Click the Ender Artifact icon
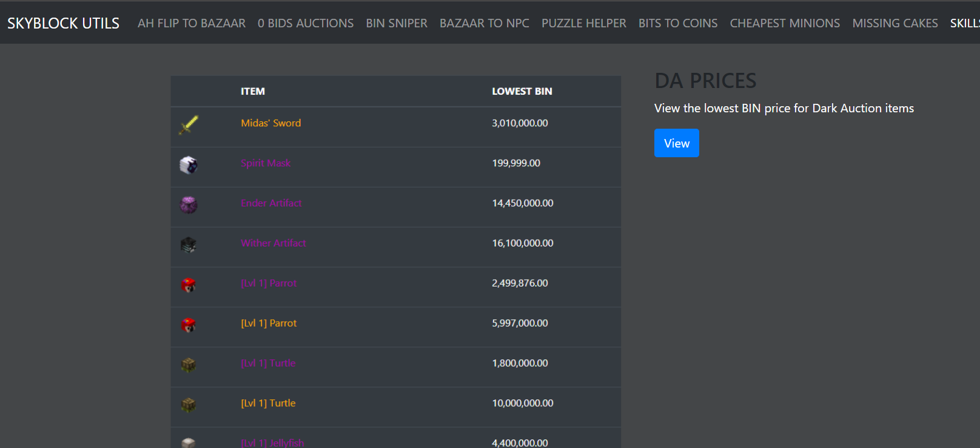 pos(189,205)
